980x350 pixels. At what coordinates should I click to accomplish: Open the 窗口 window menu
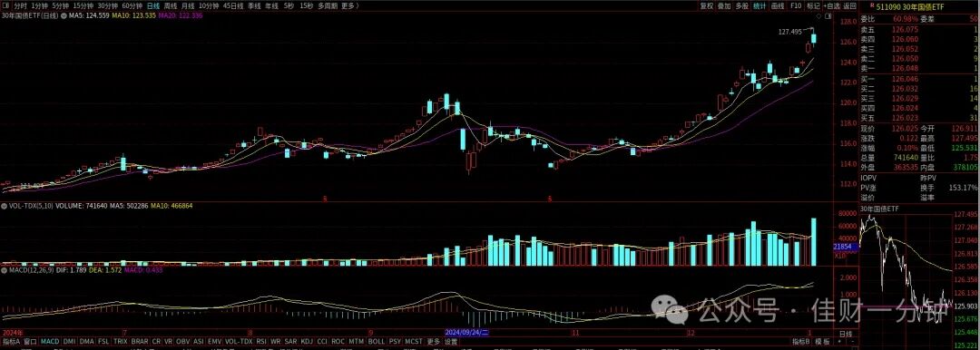[x=31, y=341]
